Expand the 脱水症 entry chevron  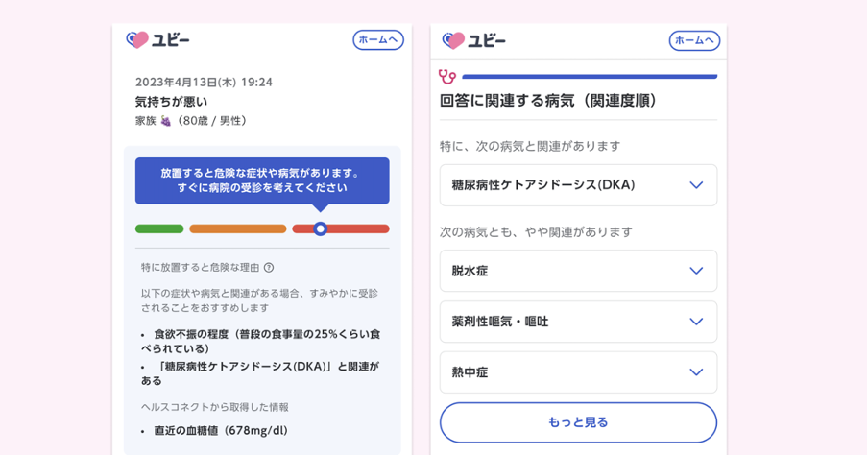(x=696, y=271)
